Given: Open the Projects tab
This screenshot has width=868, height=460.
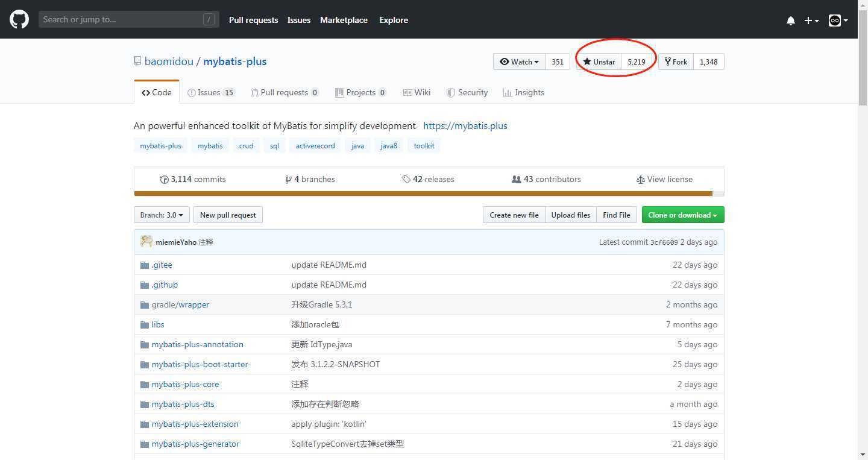Looking at the screenshot, I should tap(361, 92).
